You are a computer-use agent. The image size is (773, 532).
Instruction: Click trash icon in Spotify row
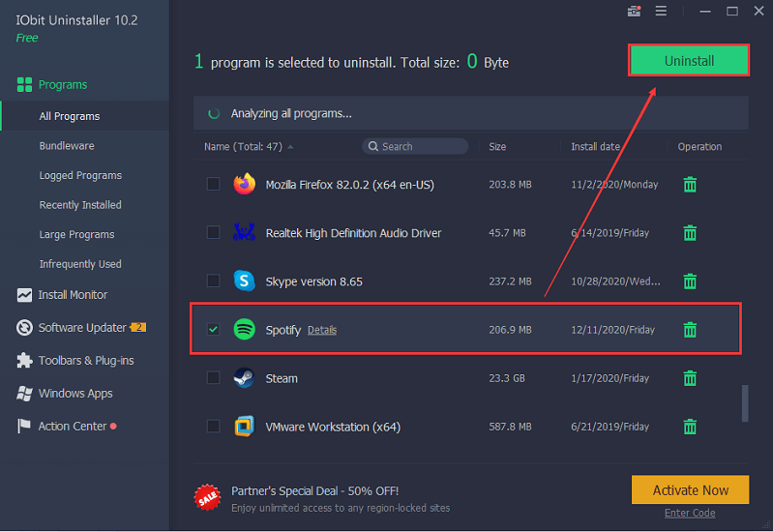pos(690,330)
